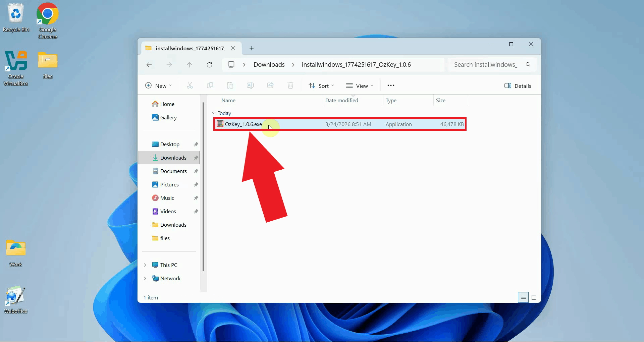Sort by Type column header

click(391, 100)
